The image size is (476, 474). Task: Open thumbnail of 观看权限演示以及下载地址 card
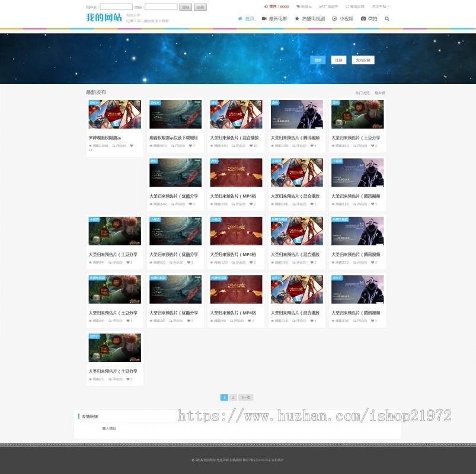pos(175,114)
